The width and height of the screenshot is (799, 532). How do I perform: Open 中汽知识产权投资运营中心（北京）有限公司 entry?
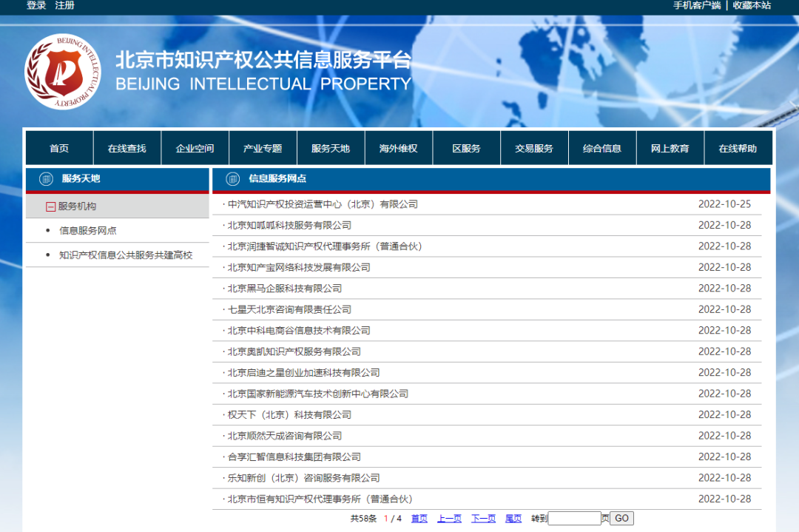coord(323,204)
